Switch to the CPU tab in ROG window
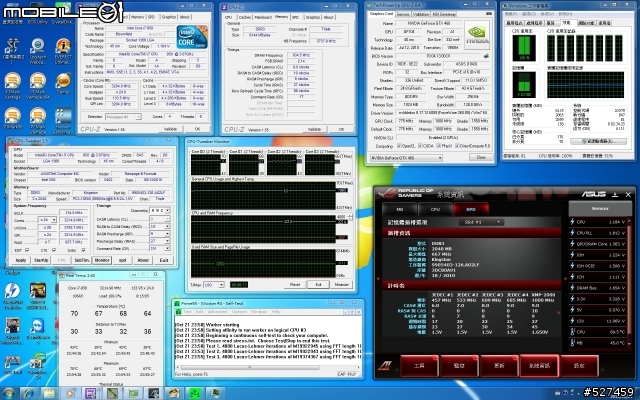Screen dimensions: 640x400 click(435, 209)
